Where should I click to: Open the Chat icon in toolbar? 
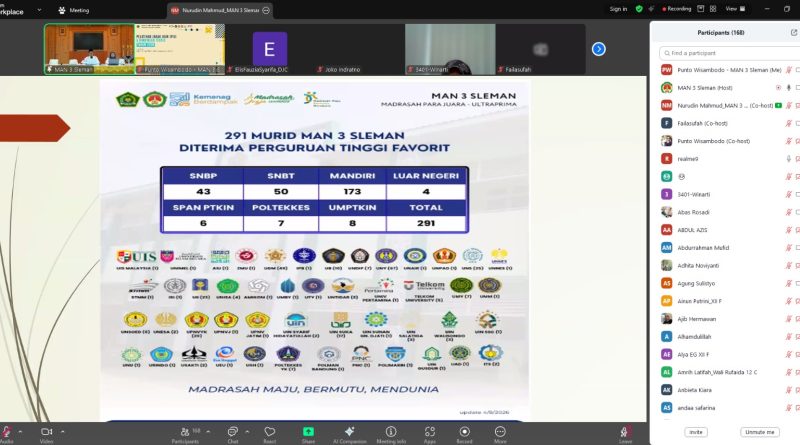point(233,432)
